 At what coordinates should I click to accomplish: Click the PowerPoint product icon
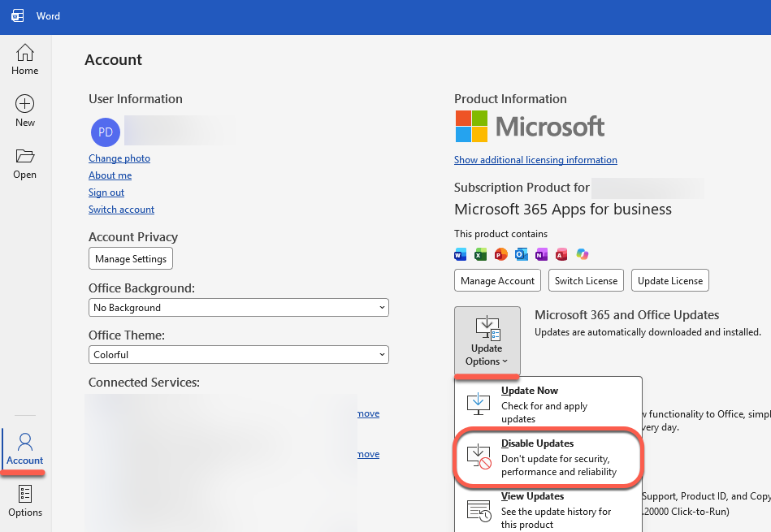[500, 254]
